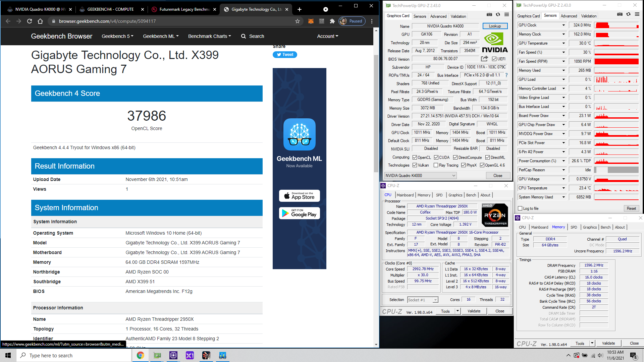Click profile avatar Paused button
The height and width of the screenshot is (362, 644).
(x=352, y=21)
